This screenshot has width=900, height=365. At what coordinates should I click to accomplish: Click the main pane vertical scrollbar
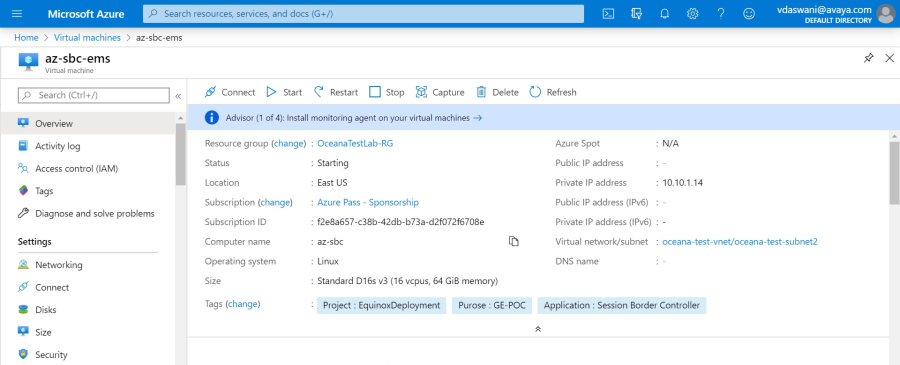tap(895, 172)
